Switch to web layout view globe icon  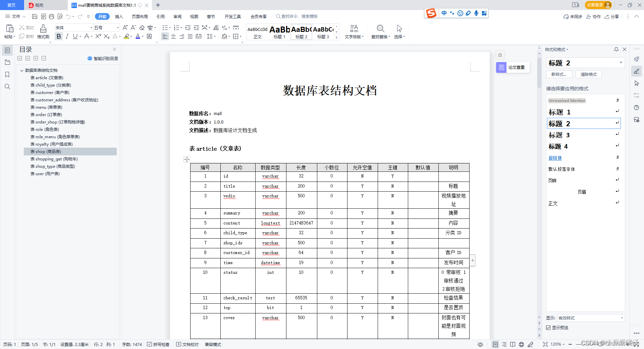pyautogui.click(x=521, y=344)
